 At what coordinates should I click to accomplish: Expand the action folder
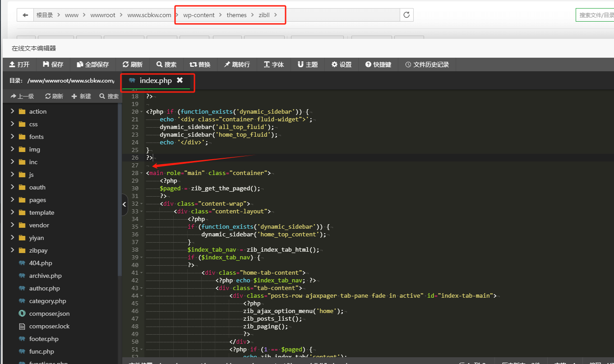(x=12, y=111)
